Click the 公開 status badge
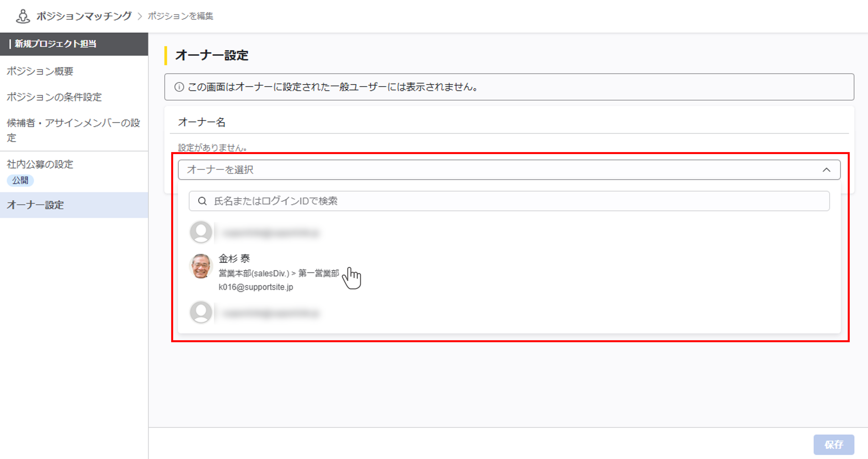This screenshot has height=459, width=868. [20, 180]
